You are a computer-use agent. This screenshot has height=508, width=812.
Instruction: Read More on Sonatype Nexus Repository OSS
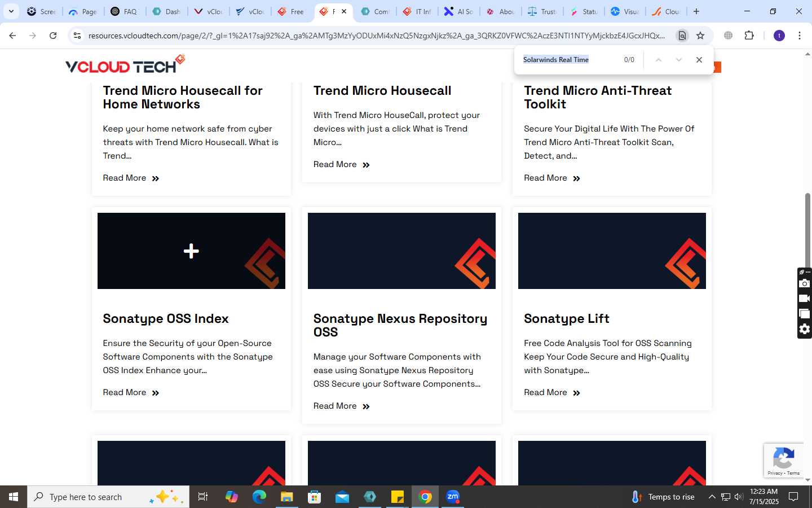342,406
